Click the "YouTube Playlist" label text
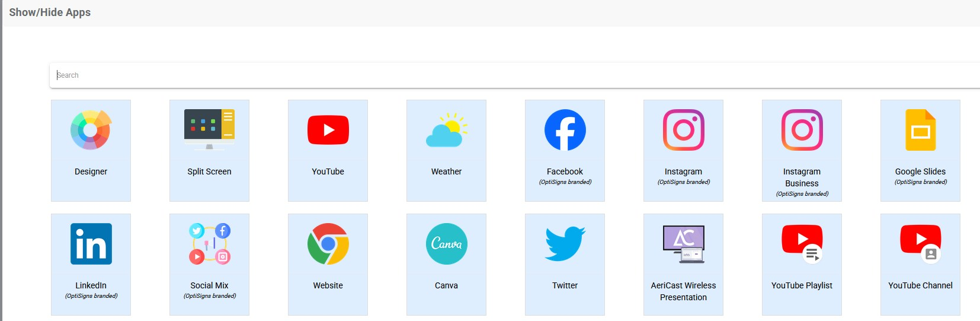Viewport: 980px width, 321px height. point(802,285)
